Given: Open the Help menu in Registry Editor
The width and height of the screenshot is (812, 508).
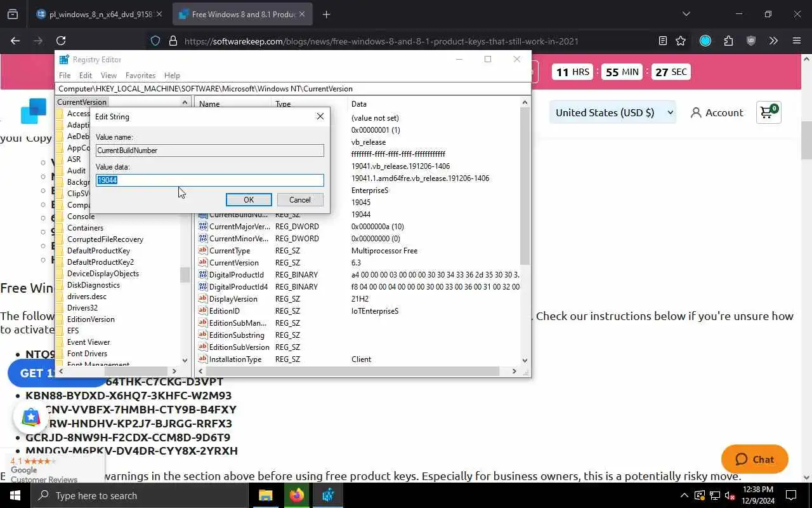Looking at the screenshot, I should pyautogui.click(x=172, y=75).
